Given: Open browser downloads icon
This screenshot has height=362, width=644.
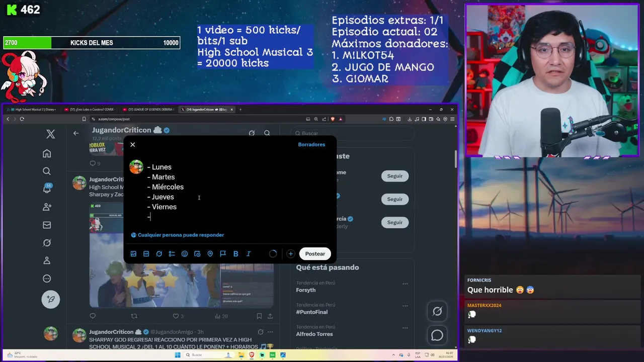Looking at the screenshot, I should 410,119.
